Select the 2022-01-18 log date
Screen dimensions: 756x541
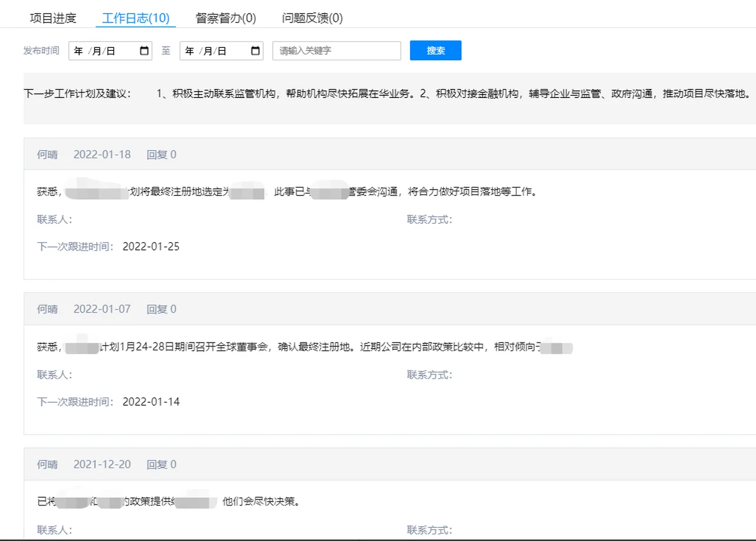102,155
